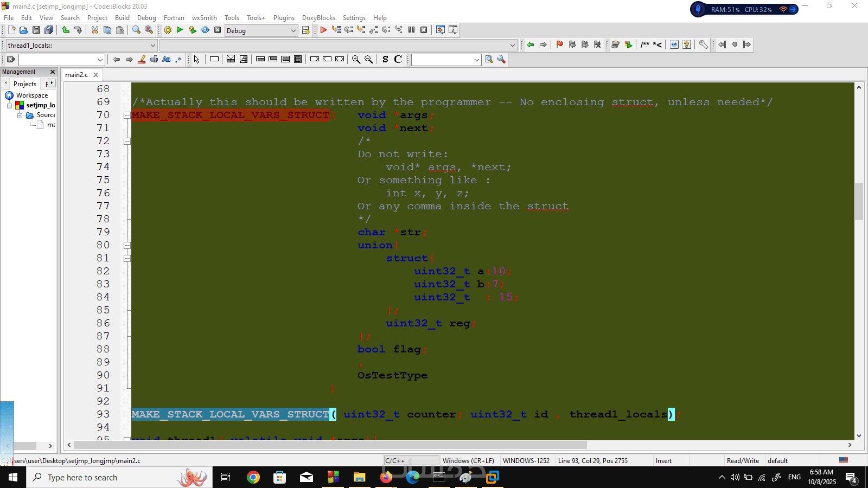This screenshot has height=488, width=868.
Task: Paste from clipboard icon
Action: coord(120,30)
